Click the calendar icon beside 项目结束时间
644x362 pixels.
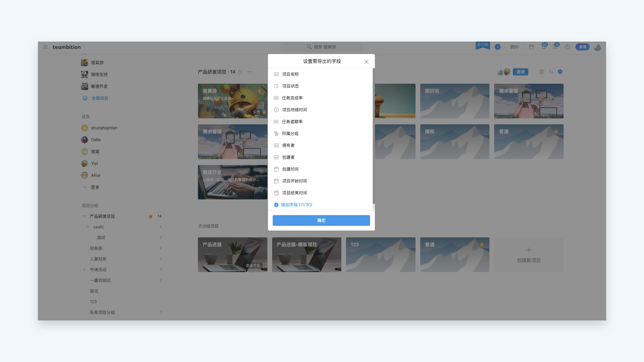pyautogui.click(x=276, y=193)
